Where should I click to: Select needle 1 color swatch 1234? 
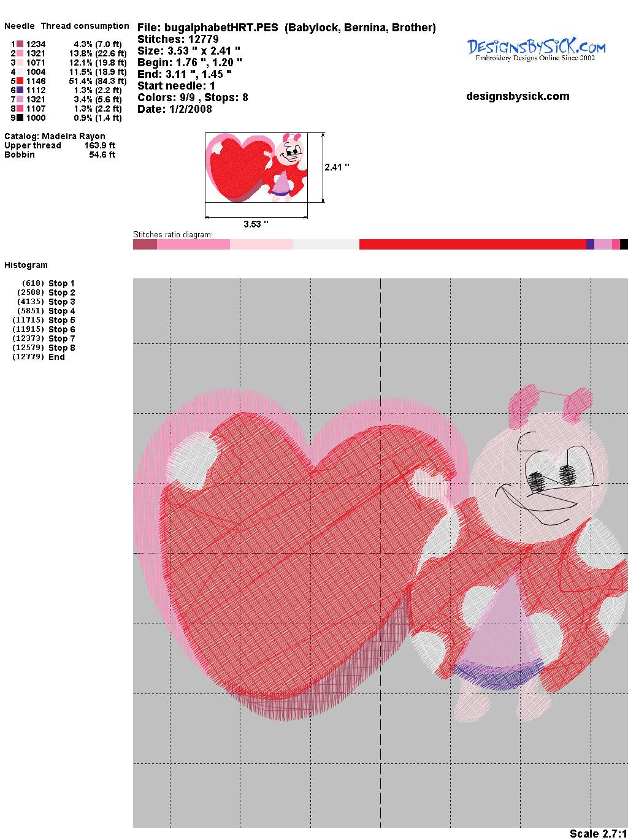20,44
